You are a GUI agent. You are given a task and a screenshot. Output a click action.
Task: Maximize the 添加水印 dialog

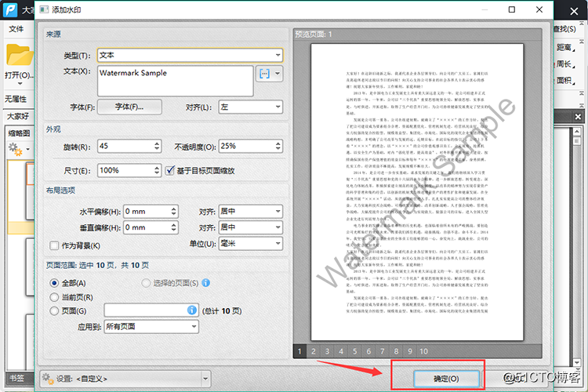pos(511,9)
